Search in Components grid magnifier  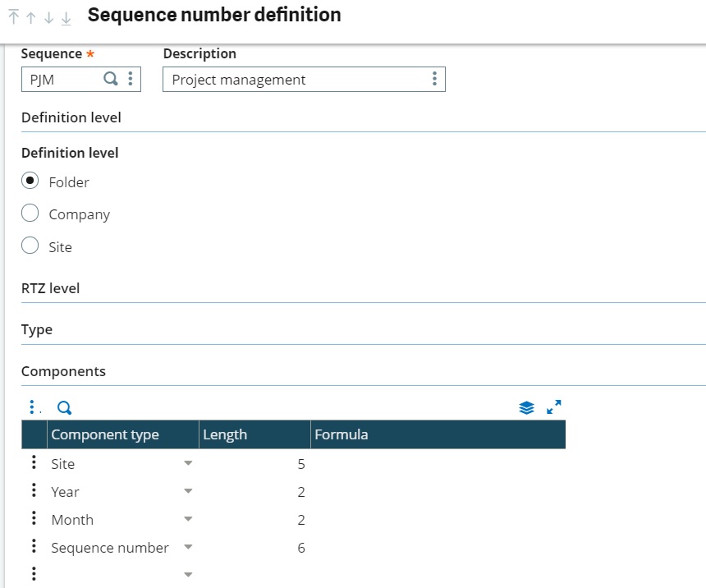pyautogui.click(x=64, y=408)
